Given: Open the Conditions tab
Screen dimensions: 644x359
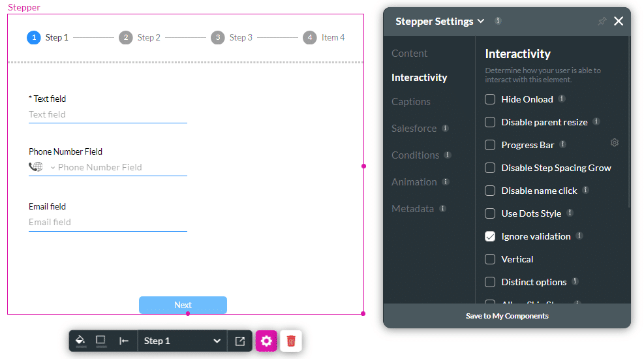Looking at the screenshot, I should [415, 155].
